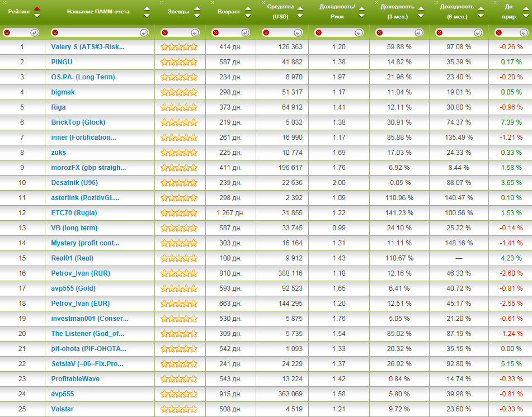Sort Возраст column ascending with up arrow
The image size is (532, 417).
(248, 9)
